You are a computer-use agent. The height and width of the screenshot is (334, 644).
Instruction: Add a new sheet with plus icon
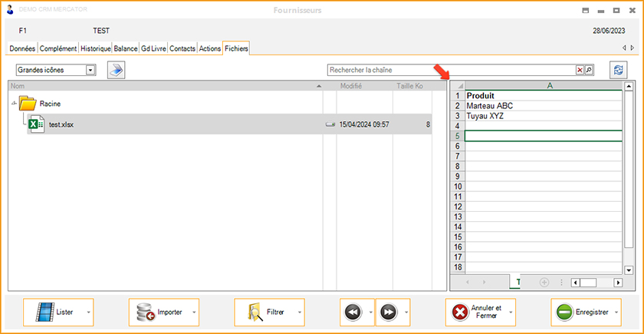[x=544, y=283]
